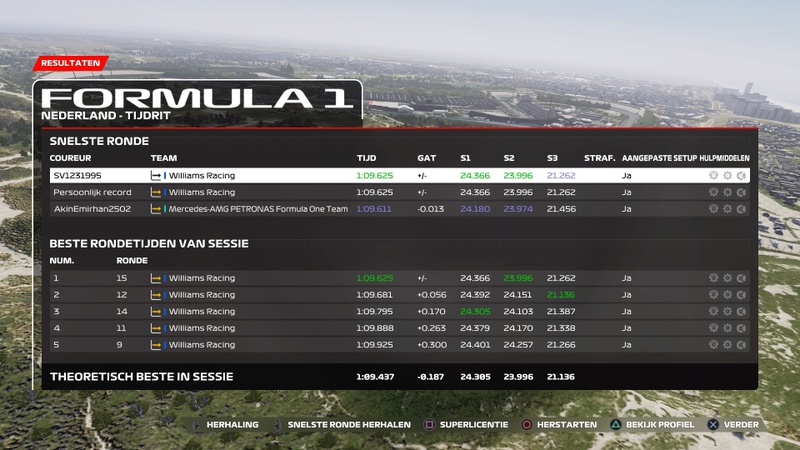This screenshot has height=450, width=800.
Task: Click the trigger icon beside Snelste ronde herhalen
Action: click(278, 424)
